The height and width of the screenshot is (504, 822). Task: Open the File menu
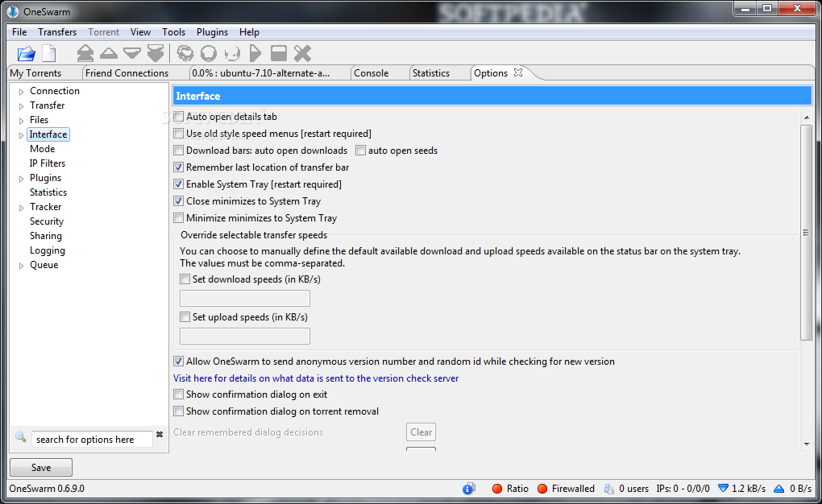19,32
